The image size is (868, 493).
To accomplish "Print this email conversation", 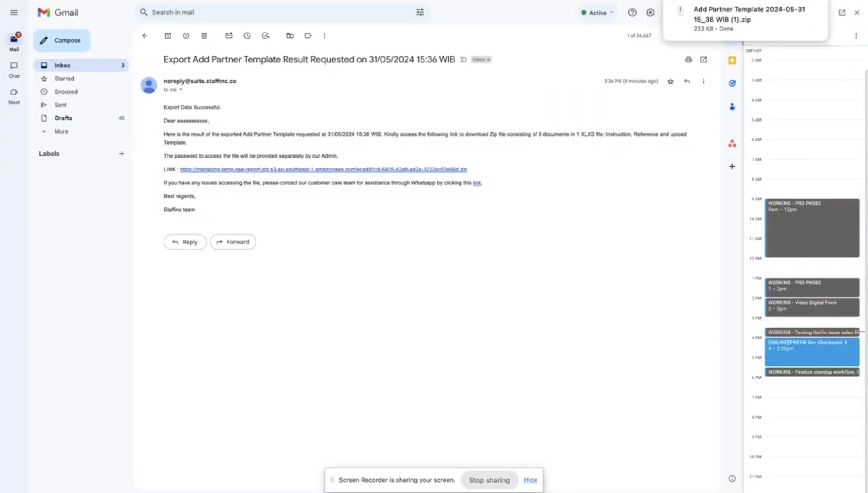I will pyautogui.click(x=688, y=59).
